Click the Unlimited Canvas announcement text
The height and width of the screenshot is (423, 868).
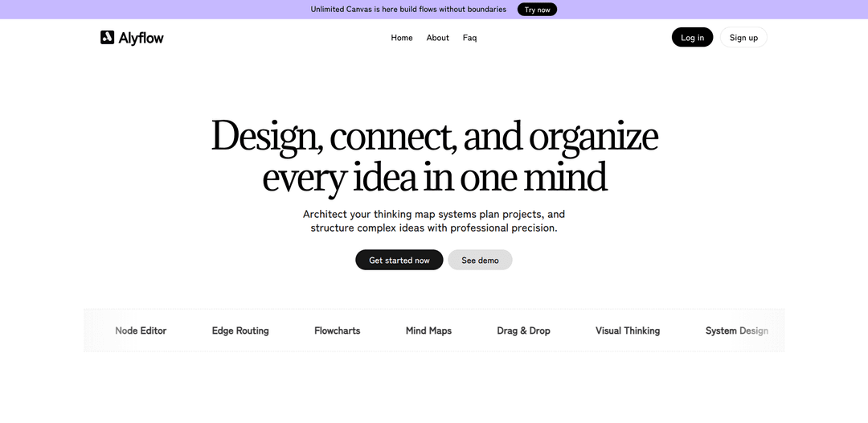tap(408, 10)
